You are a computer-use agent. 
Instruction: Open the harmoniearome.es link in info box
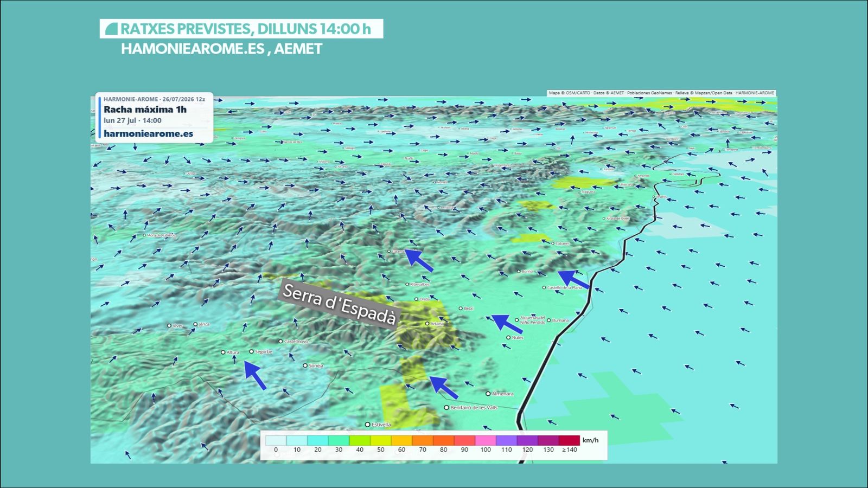pyautogui.click(x=148, y=133)
